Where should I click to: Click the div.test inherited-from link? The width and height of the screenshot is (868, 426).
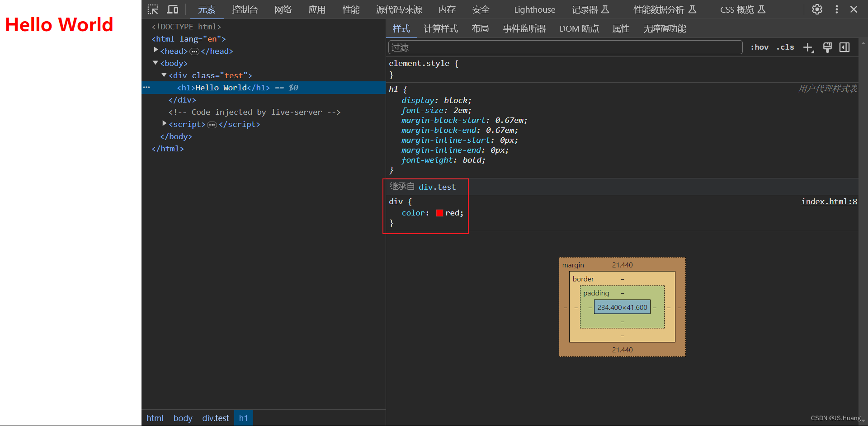point(437,187)
